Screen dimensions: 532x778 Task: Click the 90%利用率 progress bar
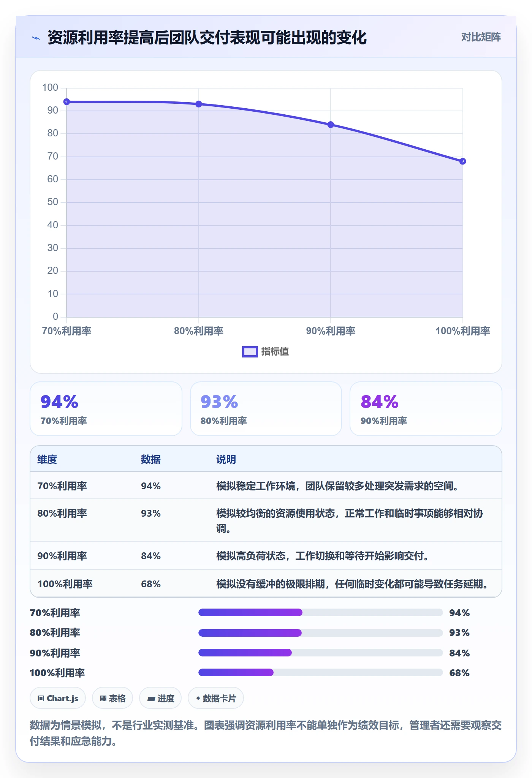[x=321, y=653]
